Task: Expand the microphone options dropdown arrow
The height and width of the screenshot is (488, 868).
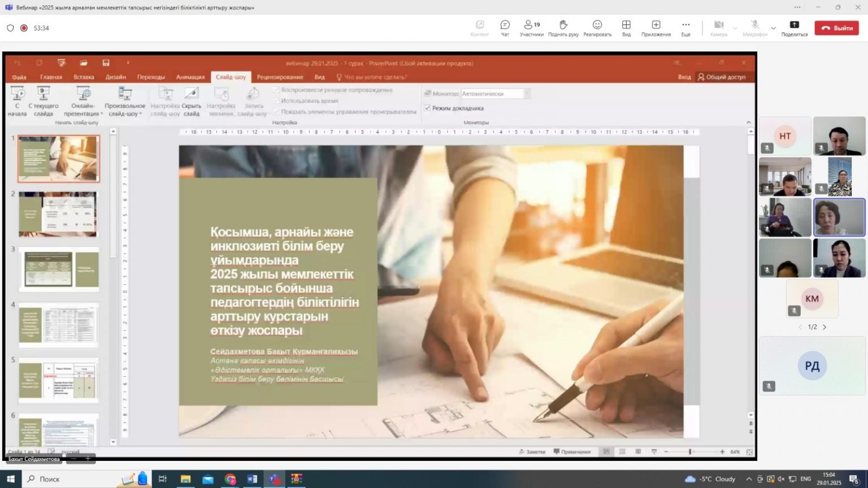Action: click(x=773, y=28)
